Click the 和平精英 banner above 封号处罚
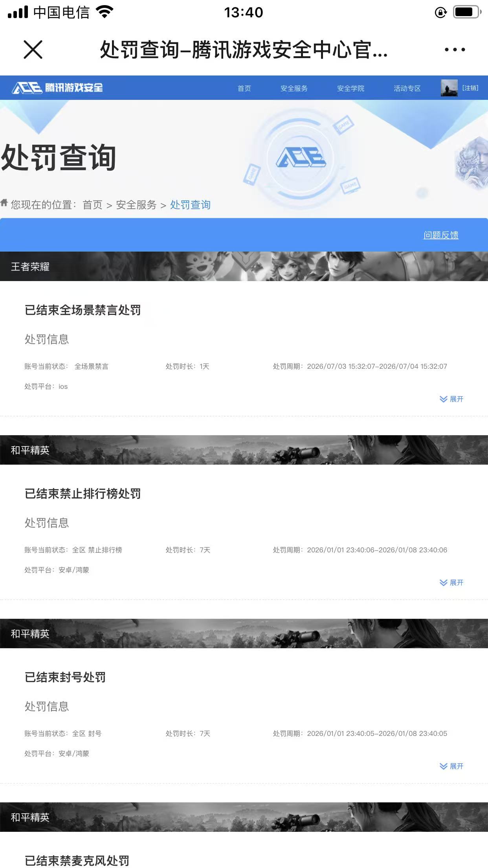488x868 pixels. (244, 633)
